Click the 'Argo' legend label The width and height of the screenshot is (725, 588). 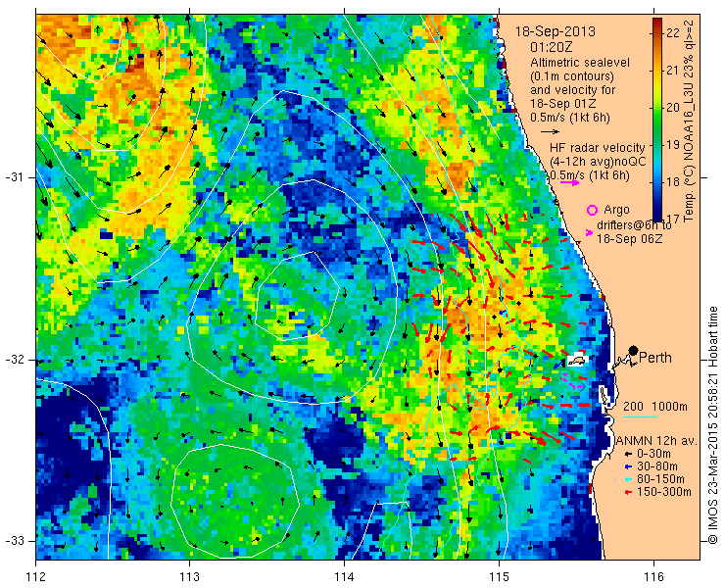616,210
